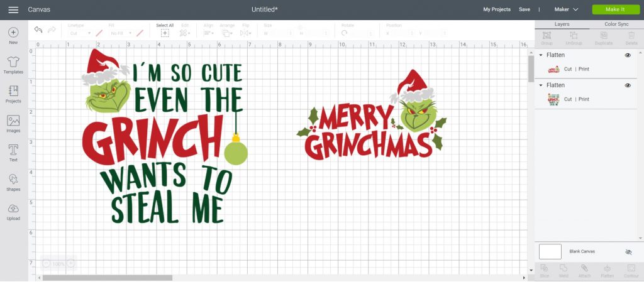The image size is (644, 282).
Task: Switch to the Color Sync tab
Action: tap(616, 24)
